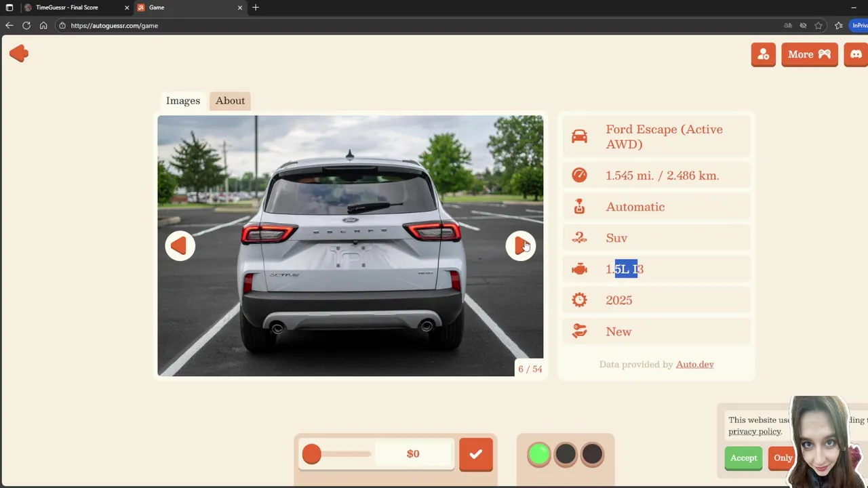Click the 2025 year text
The image size is (868, 488).
618,300
